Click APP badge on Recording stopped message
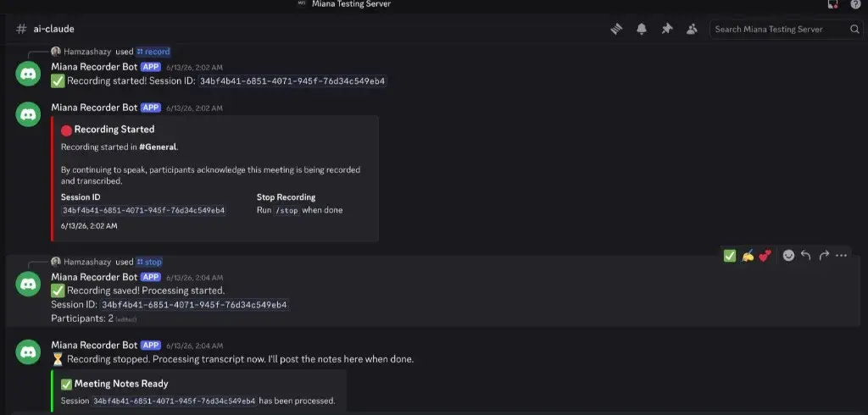Image resolution: width=868 pixels, height=415 pixels. tap(151, 346)
